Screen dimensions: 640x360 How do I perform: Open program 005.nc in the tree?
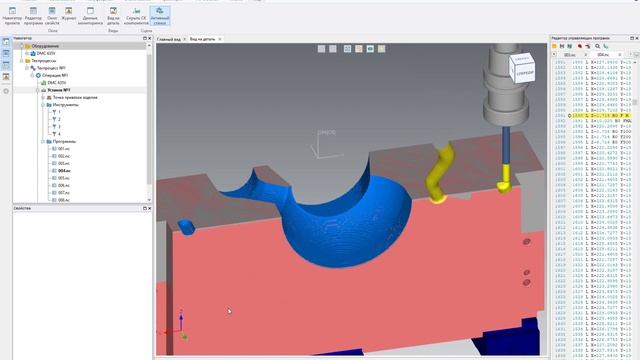pyautogui.click(x=61, y=178)
